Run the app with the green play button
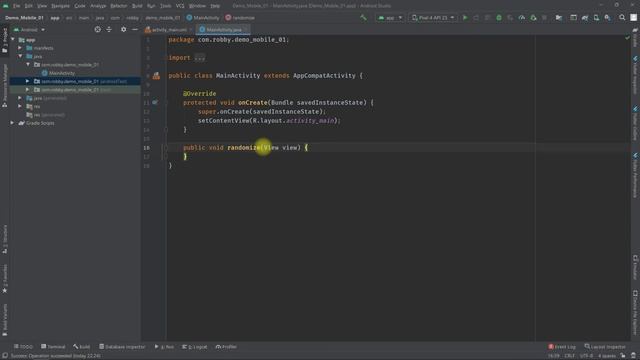 tap(464, 18)
